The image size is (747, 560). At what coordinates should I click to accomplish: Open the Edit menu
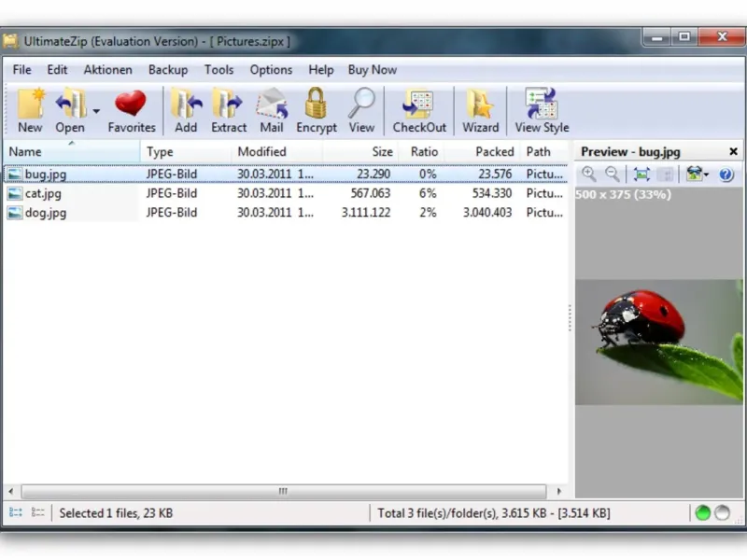(x=57, y=69)
